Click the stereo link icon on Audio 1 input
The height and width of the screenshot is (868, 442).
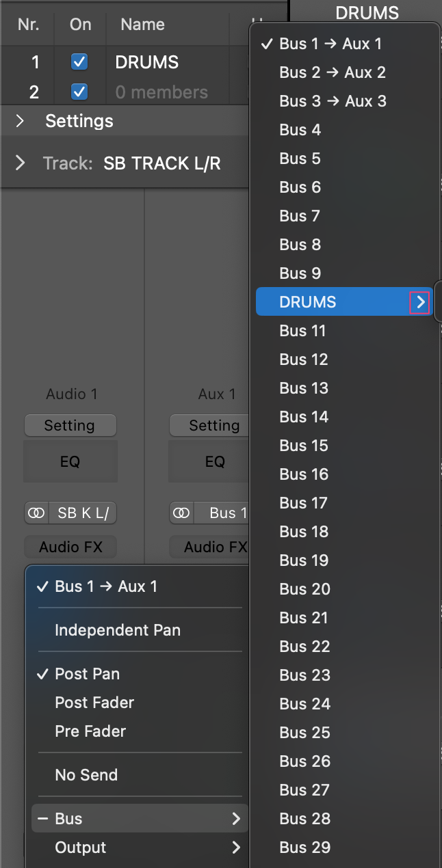tap(37, 513)
